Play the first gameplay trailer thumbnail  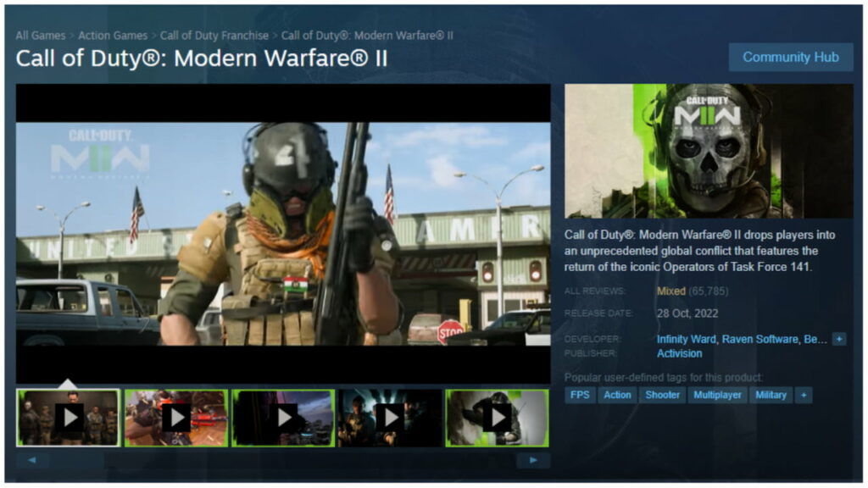click(x=68, y=415)
